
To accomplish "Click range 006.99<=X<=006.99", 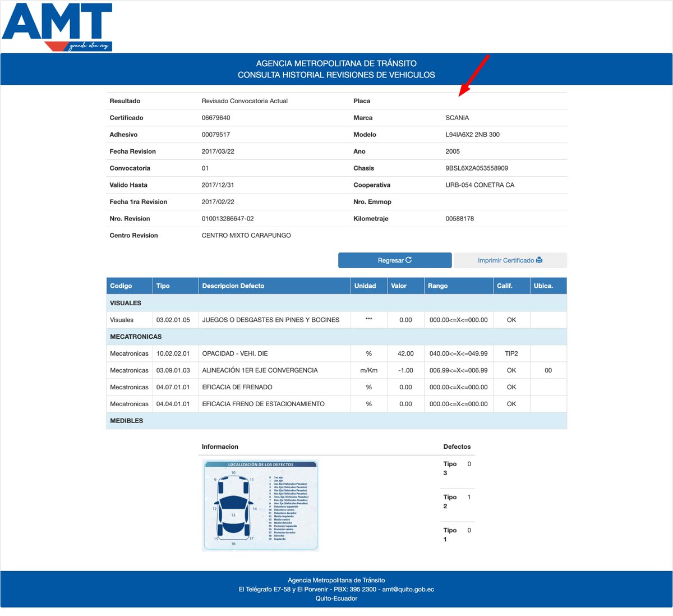I will point(459,370).
